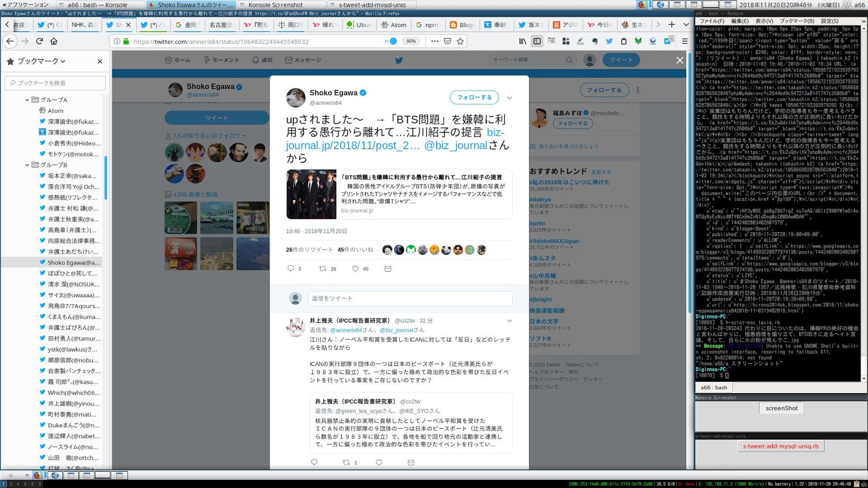Open Firefox Library icon in toolbar

[x=523, y=41]
